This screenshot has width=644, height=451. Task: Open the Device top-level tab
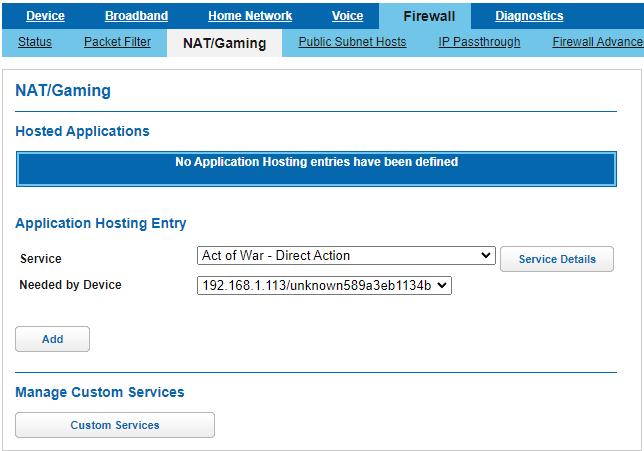click(45, 15)
